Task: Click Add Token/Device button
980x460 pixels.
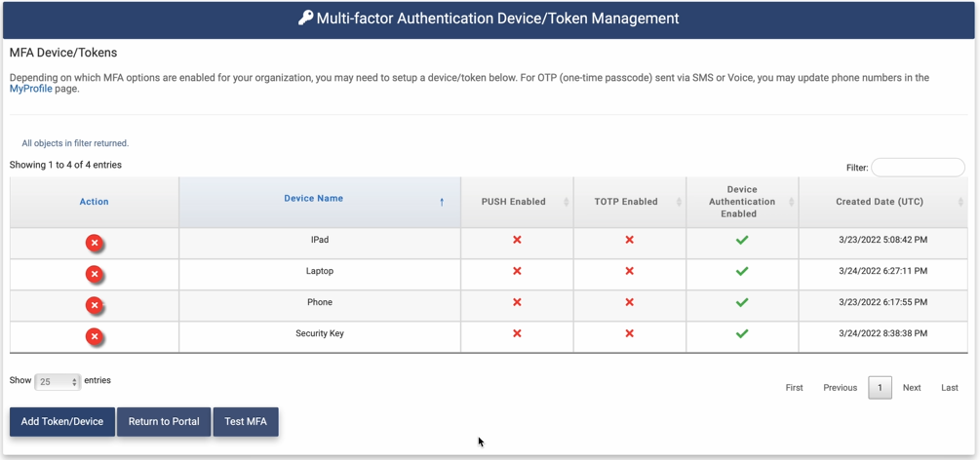Action: pyautogui.click(x=62, y=422)
